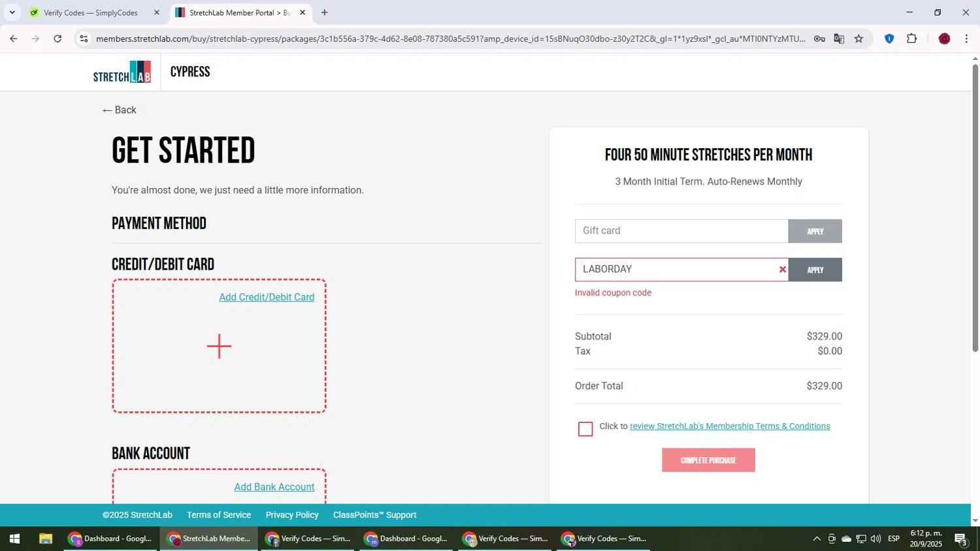The image size is (980, 551).
Task: Open the last Verify Codes taskbar window
Action: click(x=604, y=539)
